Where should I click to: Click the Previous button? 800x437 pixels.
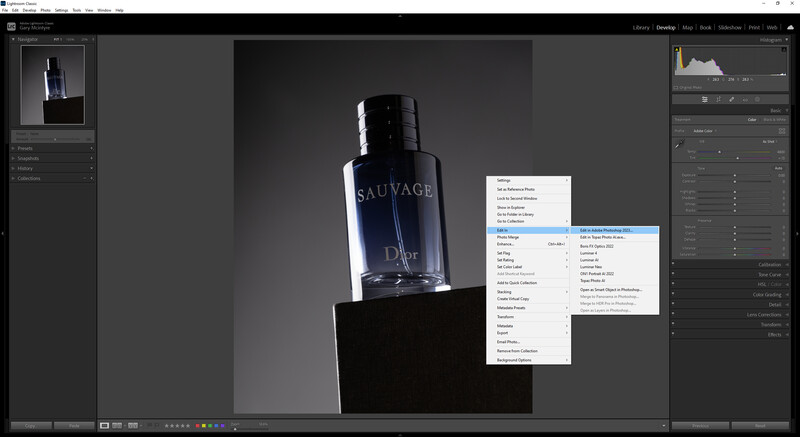pyautogui.click(x=700, y=425)
